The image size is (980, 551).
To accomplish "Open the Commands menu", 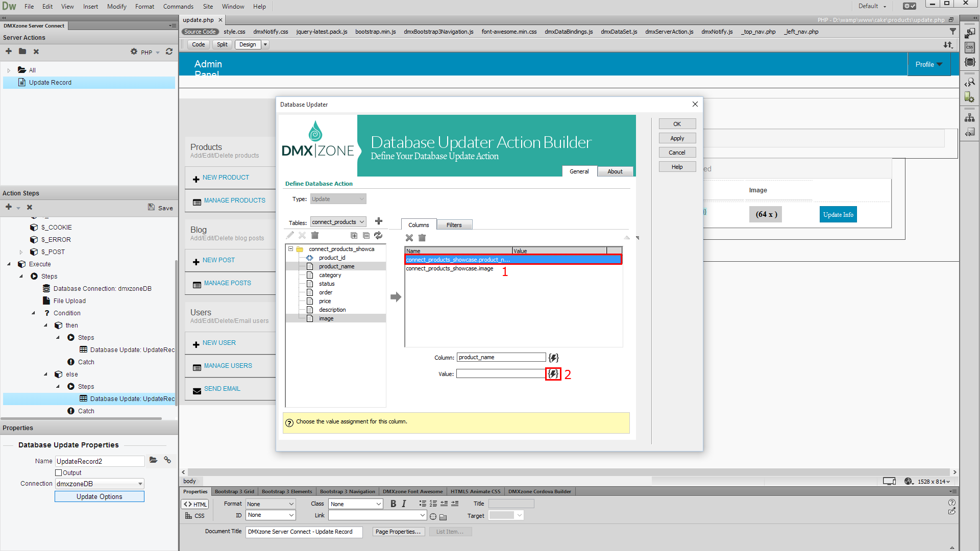I will pos(178,7).
